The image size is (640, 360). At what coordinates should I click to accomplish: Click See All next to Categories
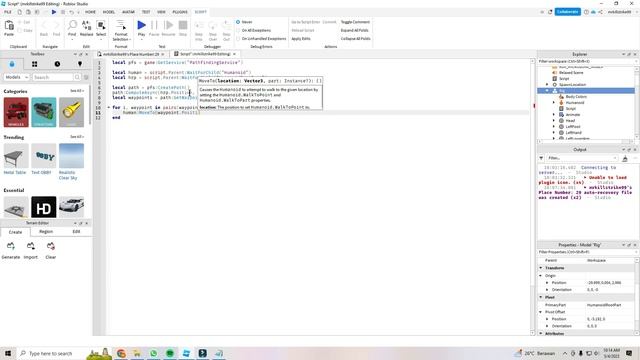(76, 91)
